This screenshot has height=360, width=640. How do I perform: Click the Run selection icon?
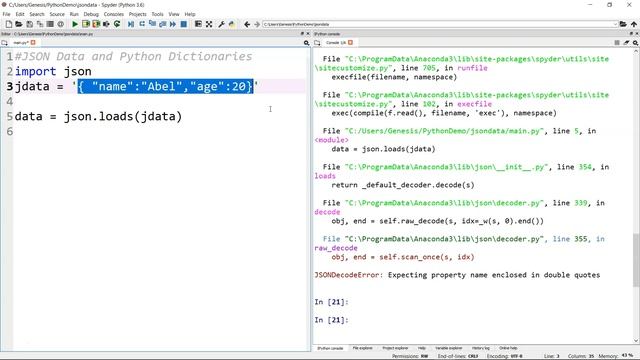coord(106,24)
